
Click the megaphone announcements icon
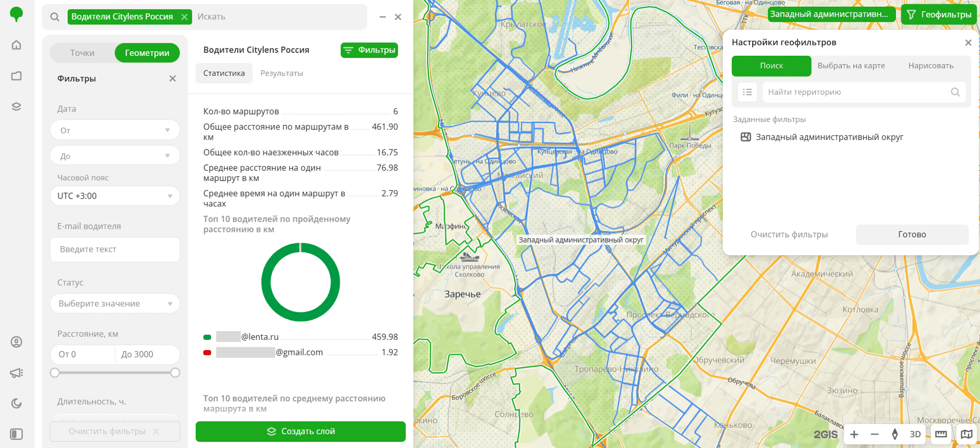(x=17, y=373)
